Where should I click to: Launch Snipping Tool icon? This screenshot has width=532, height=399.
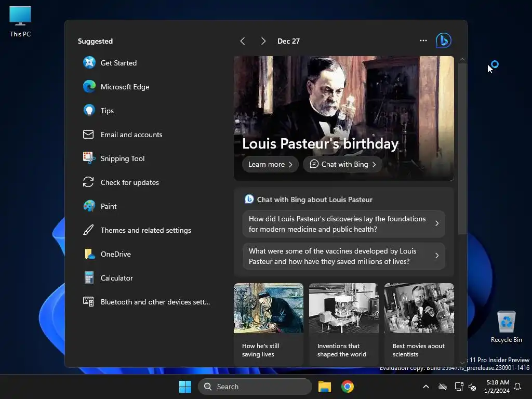click(x=89, y=158)
